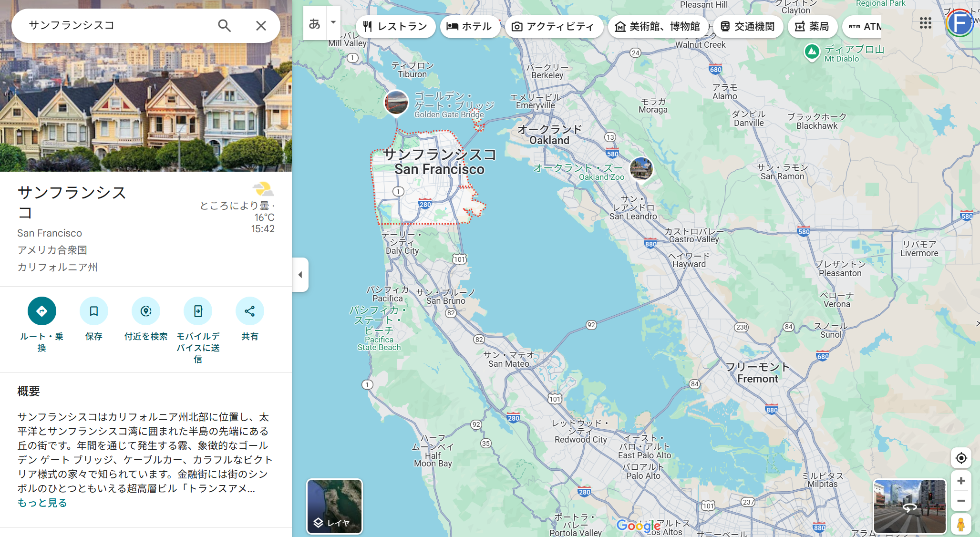Open the input method あ button
980x537 pixels.
point(315,23)
